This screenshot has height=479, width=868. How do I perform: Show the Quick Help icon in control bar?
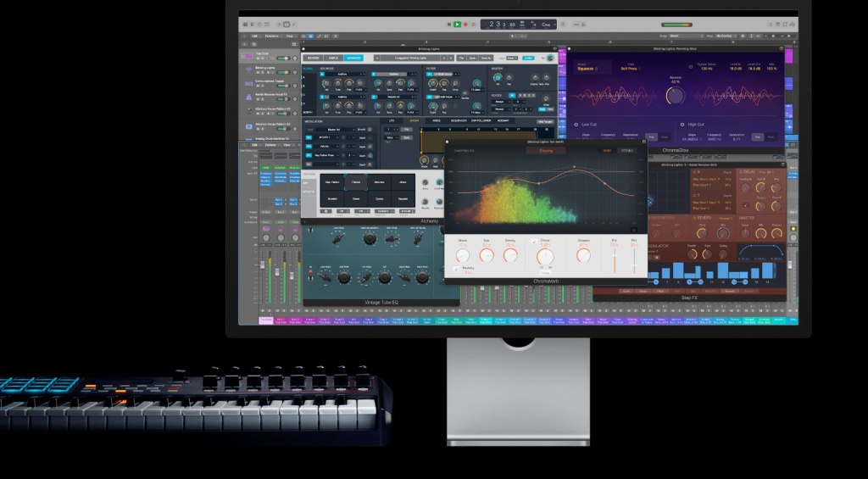[x=259, y=25]
